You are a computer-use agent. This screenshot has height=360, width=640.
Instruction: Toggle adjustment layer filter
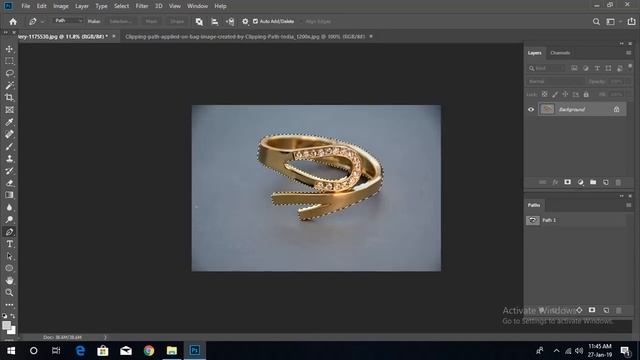click(x=586, y=68)
